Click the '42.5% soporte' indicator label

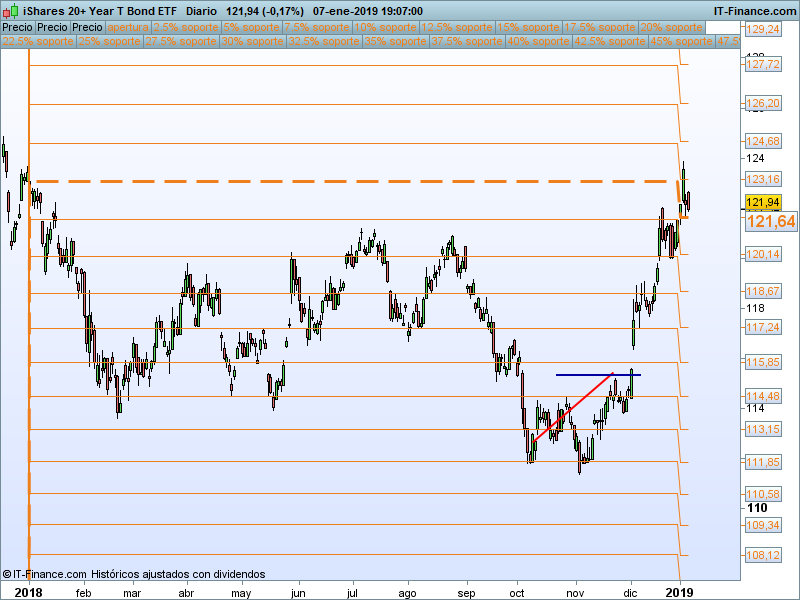click(x=610, y=41)
